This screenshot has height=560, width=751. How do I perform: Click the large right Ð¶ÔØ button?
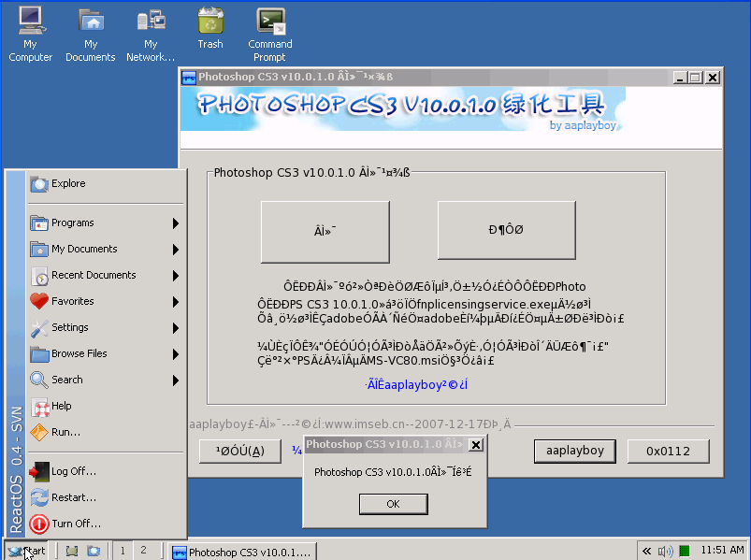506,230
